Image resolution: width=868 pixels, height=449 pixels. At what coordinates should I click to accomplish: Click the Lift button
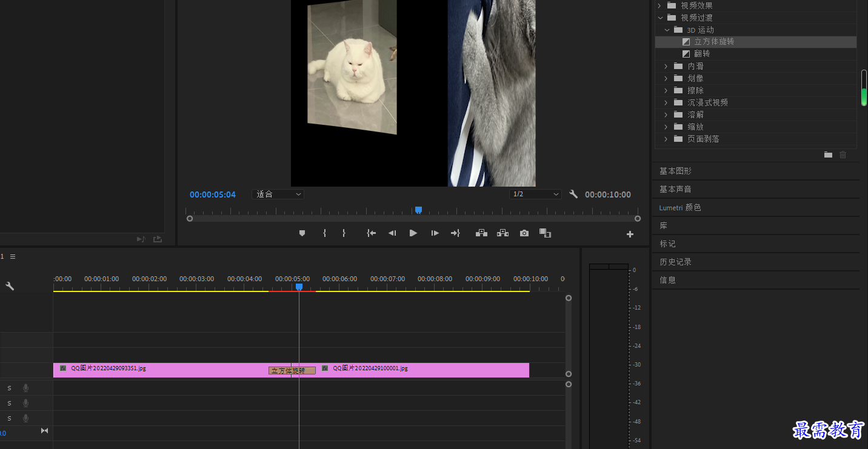(x=481, y=233)
